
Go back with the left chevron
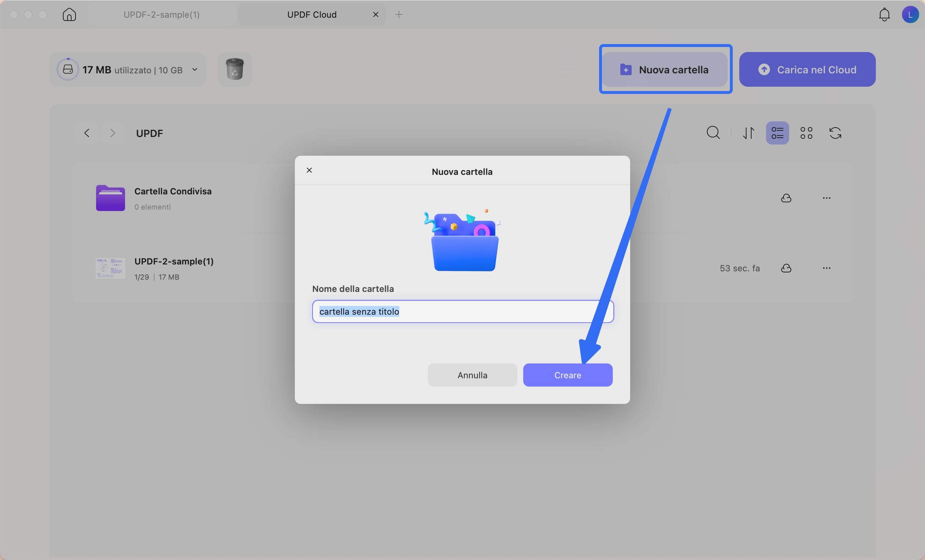point(87,133)
